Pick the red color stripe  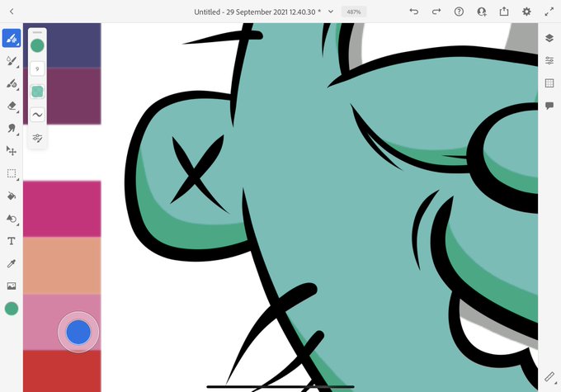62,371
